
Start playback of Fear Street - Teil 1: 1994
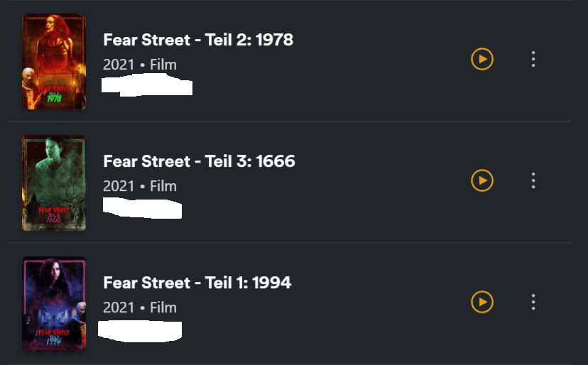point(482,302)
